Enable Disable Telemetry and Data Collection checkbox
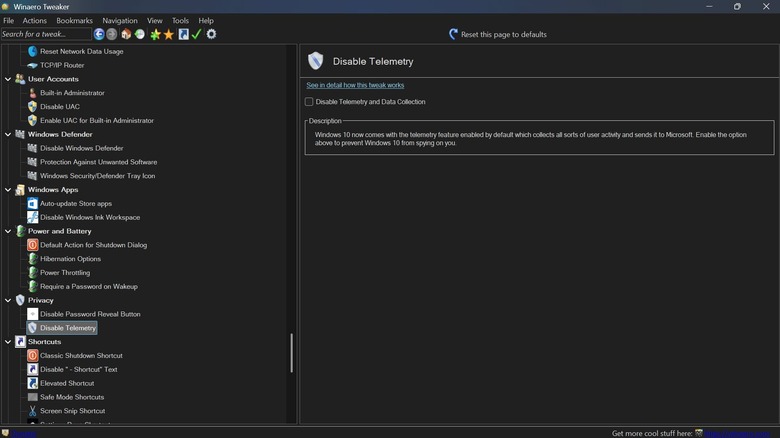The height and width of the screenshot is (438, 780). (x=309, y=102)
